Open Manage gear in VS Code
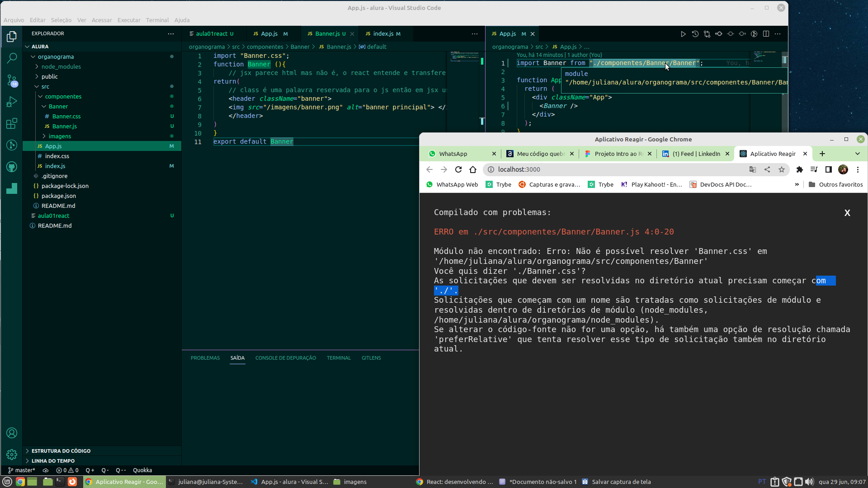 12,455
